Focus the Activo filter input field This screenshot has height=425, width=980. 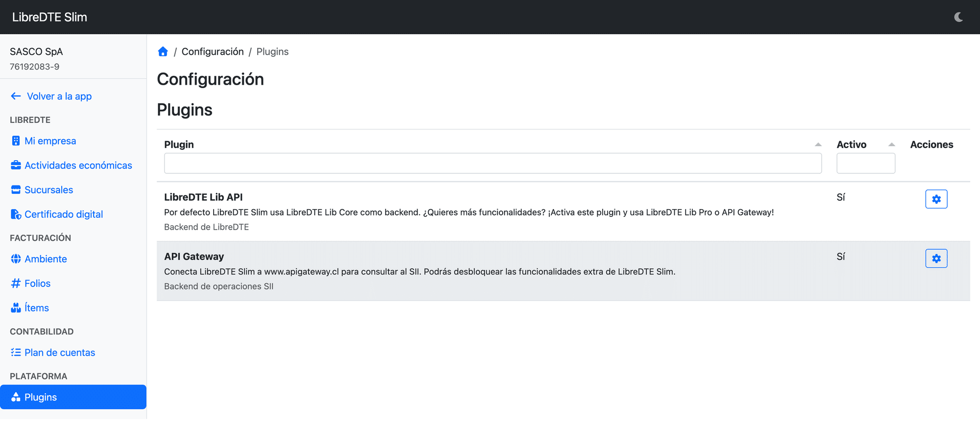(x=866, y=164)
